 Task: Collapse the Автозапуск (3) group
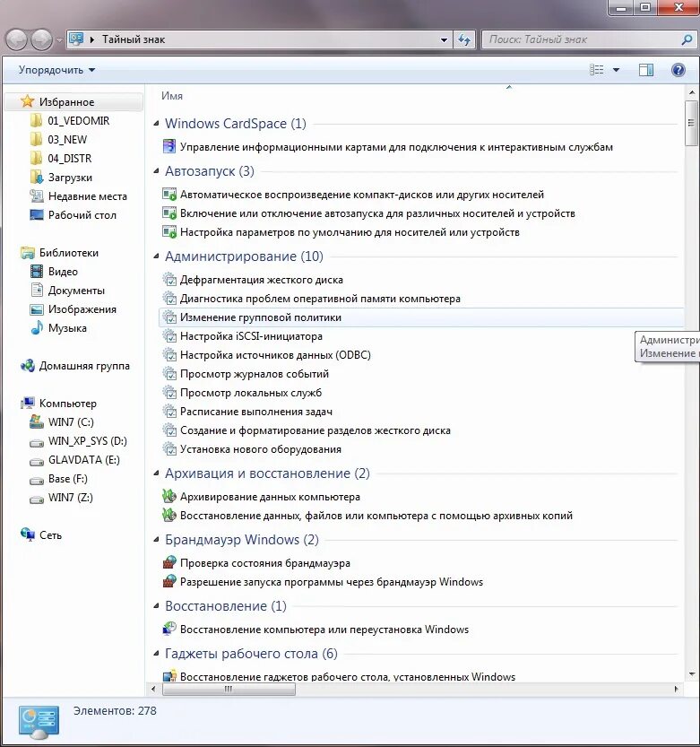coord(156,171)
